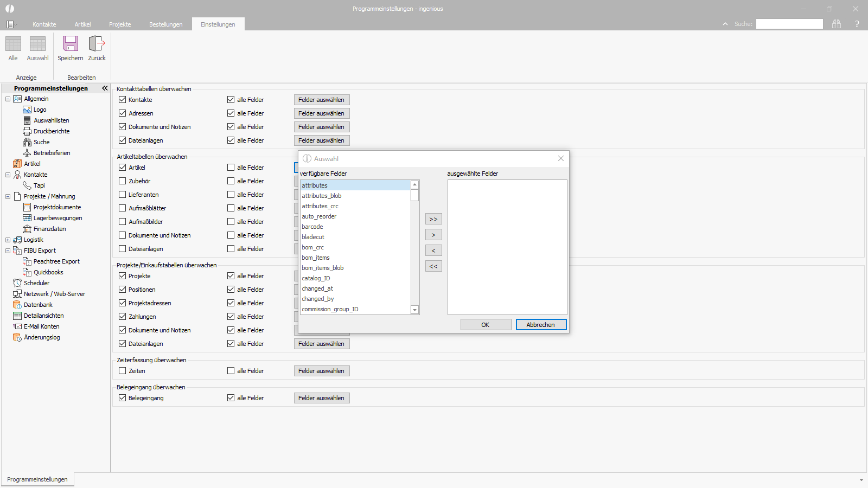868x488 pixels.
Task: Click the available fields list down arrow
Action: point(414,310)
